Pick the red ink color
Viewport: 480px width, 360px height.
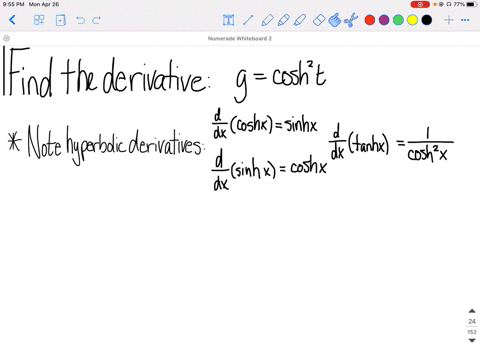(x=370, y=20)
